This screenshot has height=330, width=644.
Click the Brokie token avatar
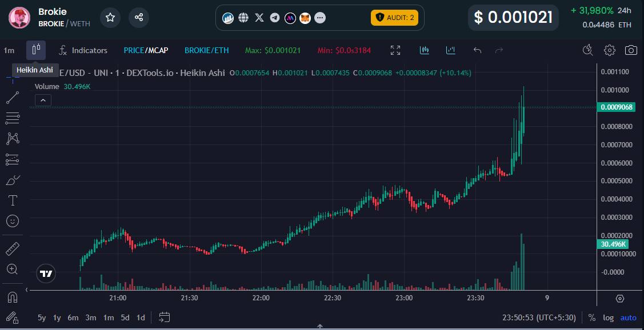point(19,18)
